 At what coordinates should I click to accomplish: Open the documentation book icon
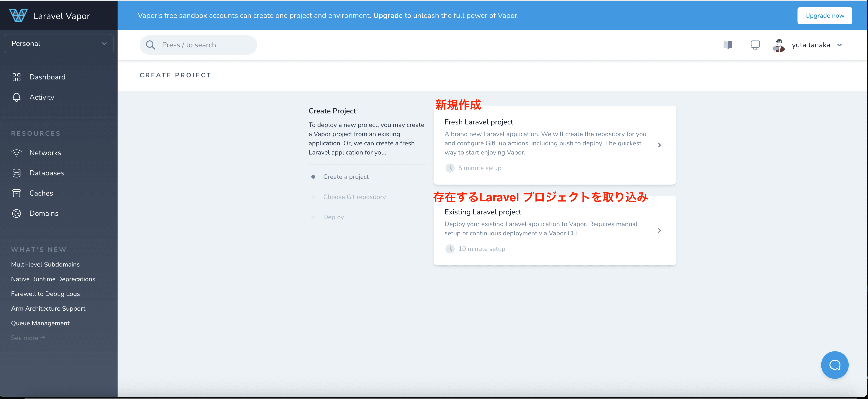[x=728, y=45]
